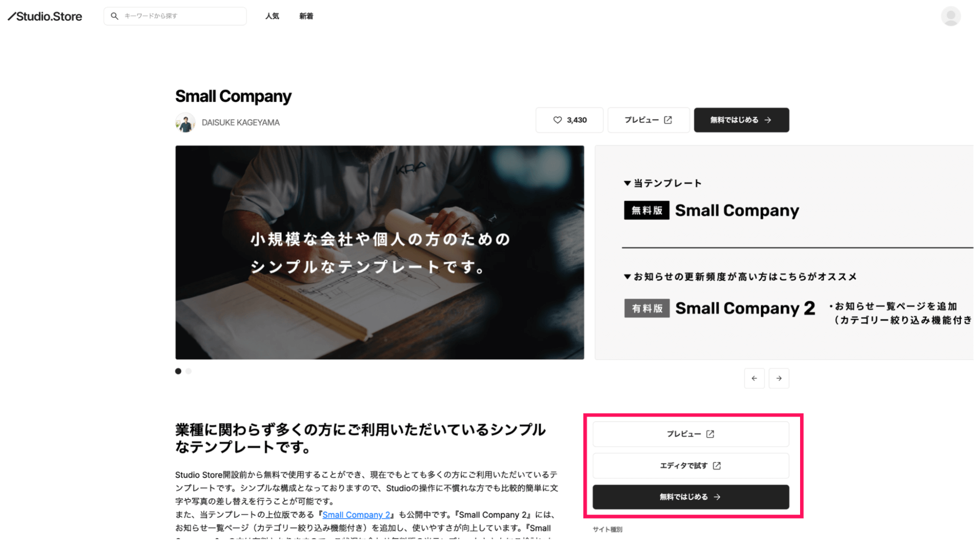Go to next carousel slide arrow

(x=779, y=378)
